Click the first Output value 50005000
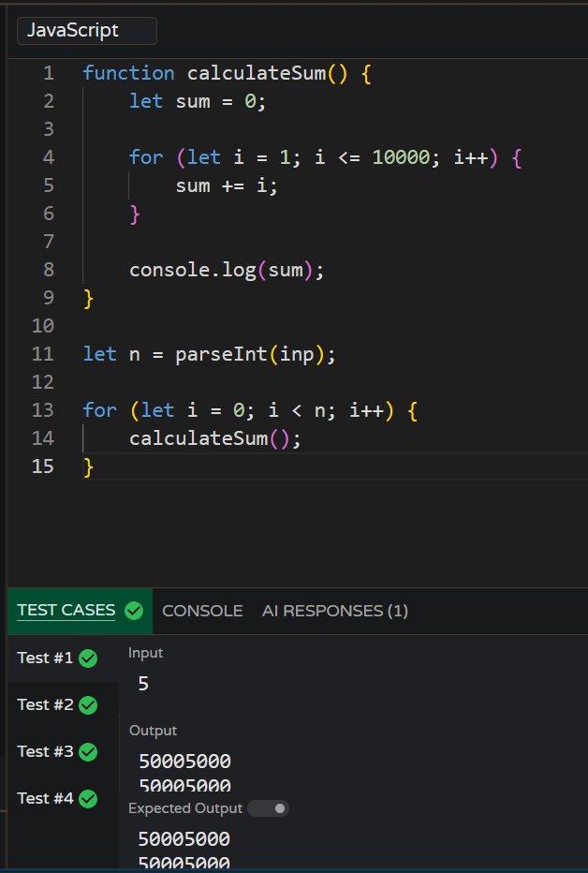588x873 pixels. [184, 762]
